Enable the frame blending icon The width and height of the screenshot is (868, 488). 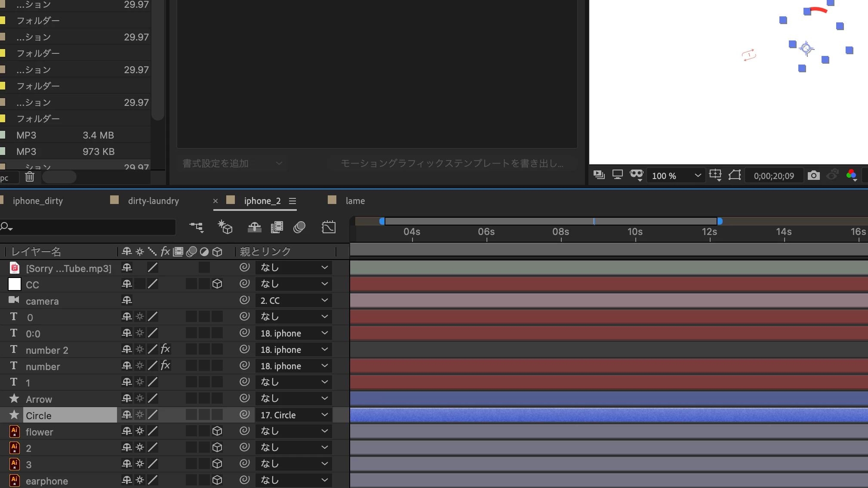[x=277, y=227]
